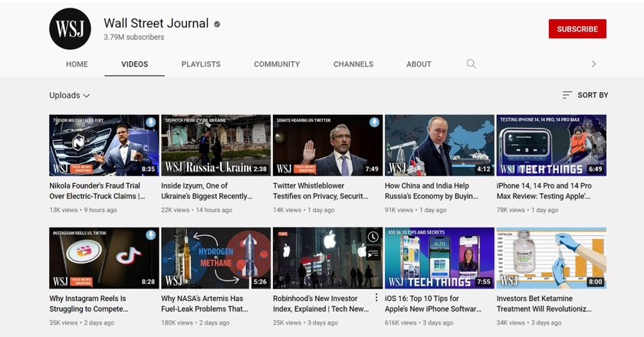Image resolution: width=644 pixels, height=337 pixels.
Task: Click the 5:26 duration badge on Artemis thumbnail
Action: (x=260, y=282)
